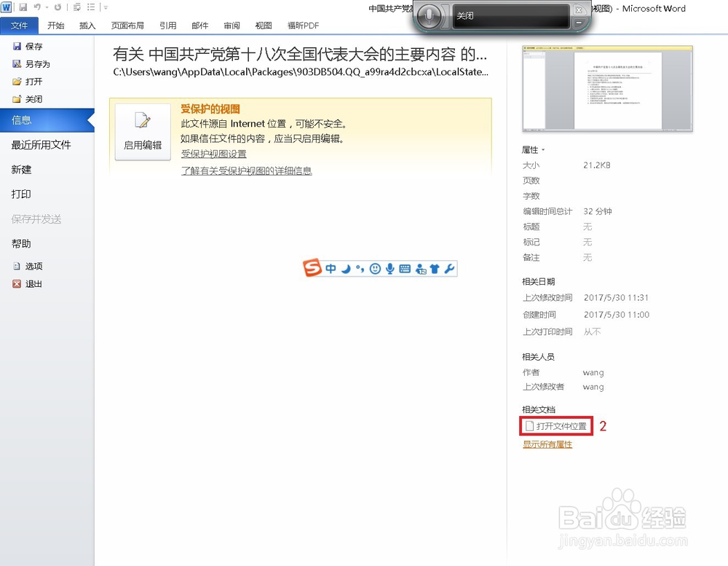Click the emoji icon on the Sogou bar
Screen dimensions: 728x566
[375, 268]
